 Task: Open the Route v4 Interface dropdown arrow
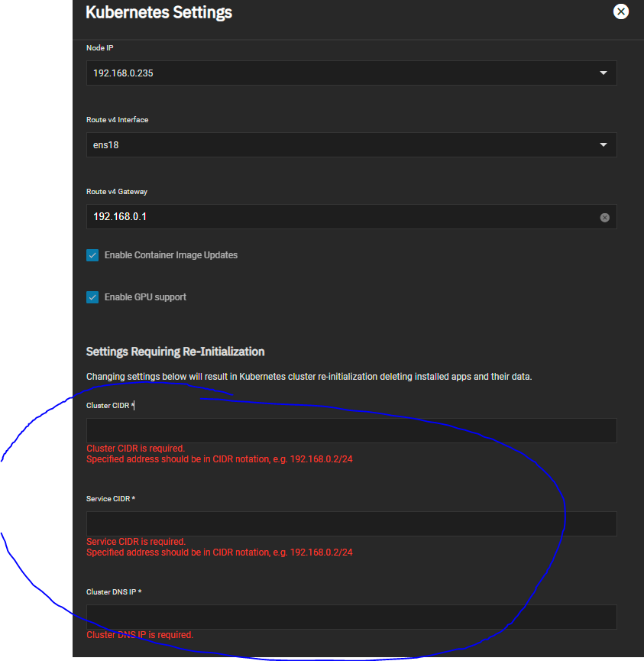pyautogui.click(x=604, y=144)
